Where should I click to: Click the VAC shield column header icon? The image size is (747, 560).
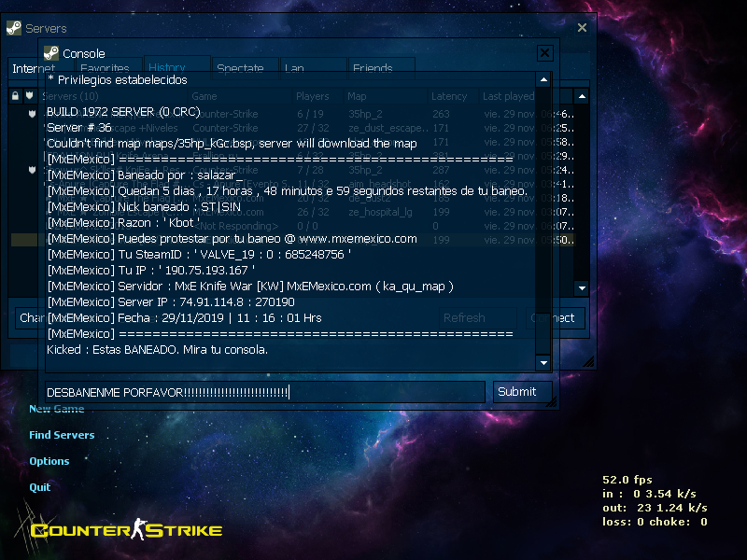coord(30,96)
